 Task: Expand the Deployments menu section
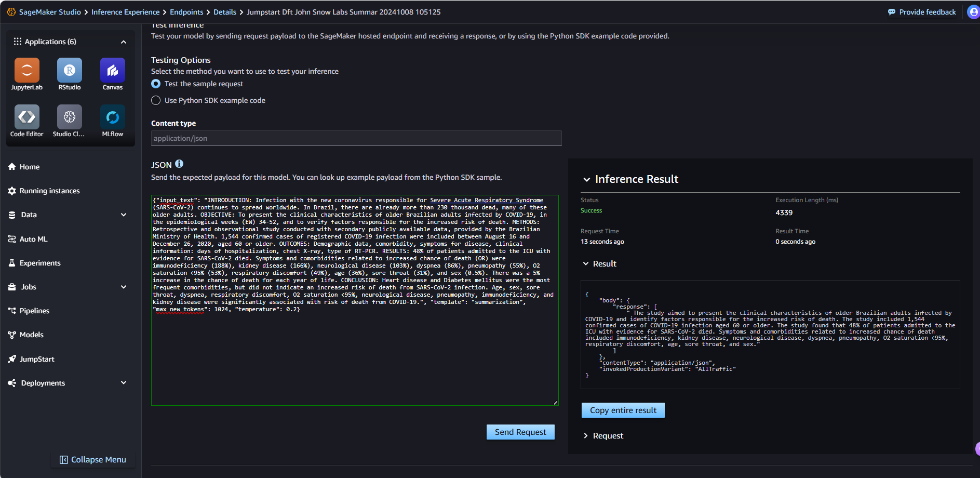point(124,383)
